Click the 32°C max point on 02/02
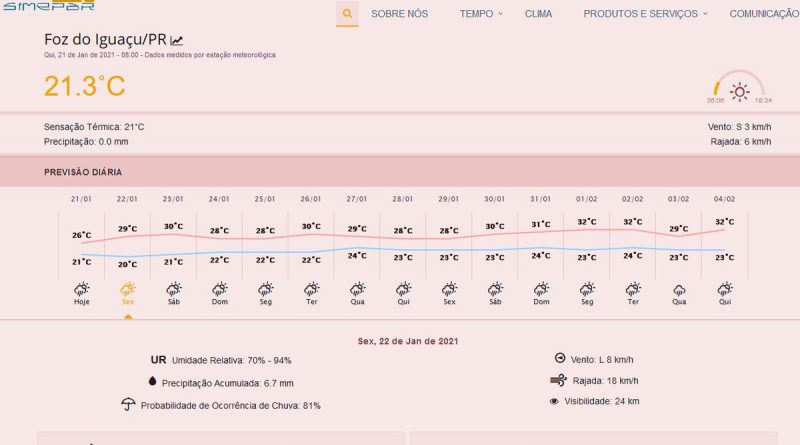 click(633, 222)
